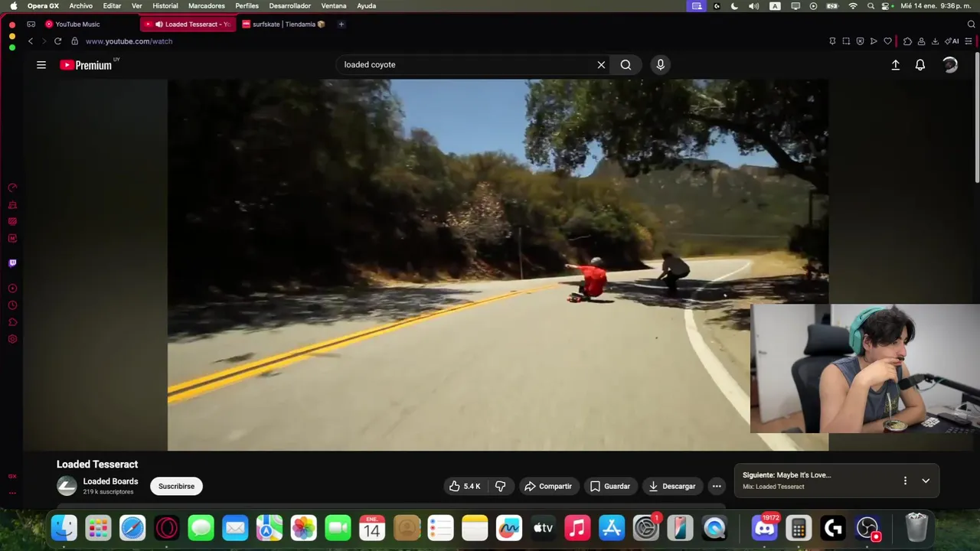The height and width of the screenshot is (551, 980).
Task: Open Opera extensions puzzle icon
Action: click(x=907, y=41)
